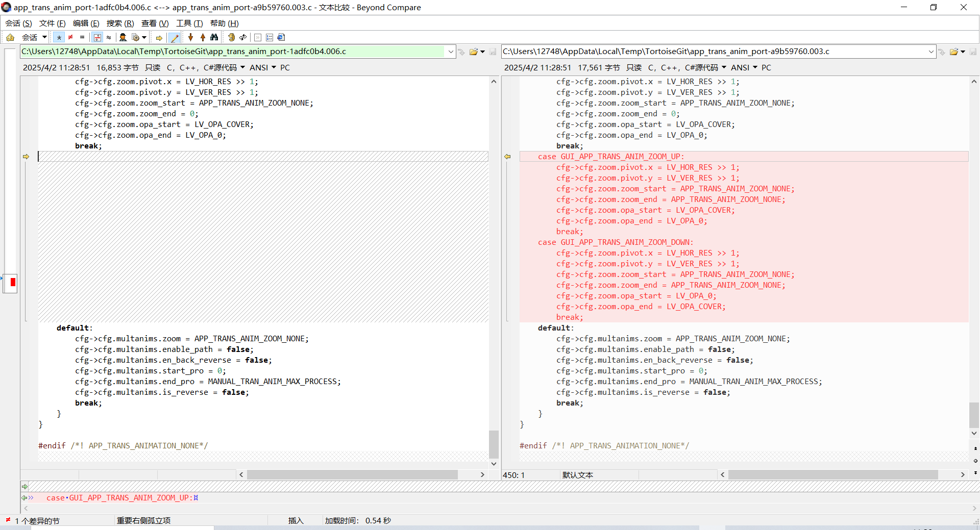Click the Swap sides icon
This screenshot has width=980, height=530.
click(231, 37)
